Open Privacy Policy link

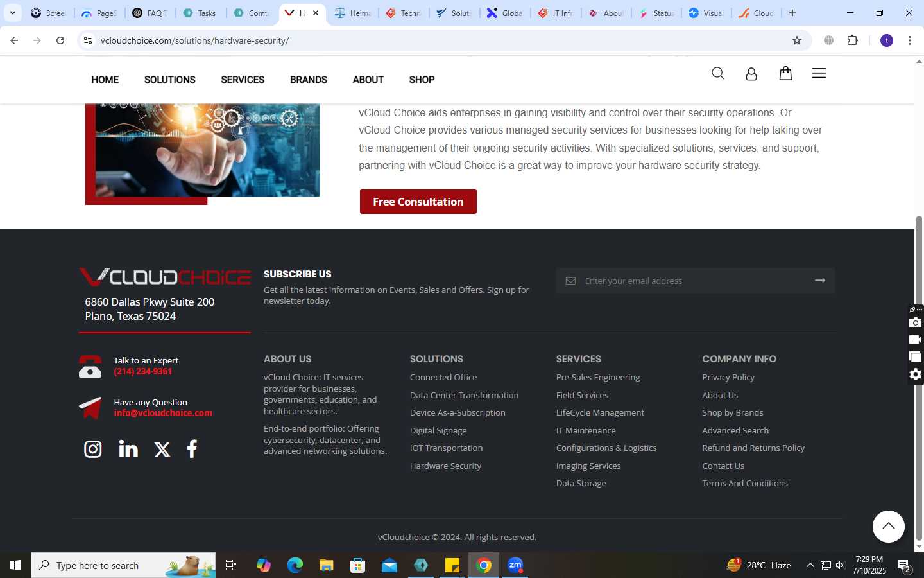(728, 377)
